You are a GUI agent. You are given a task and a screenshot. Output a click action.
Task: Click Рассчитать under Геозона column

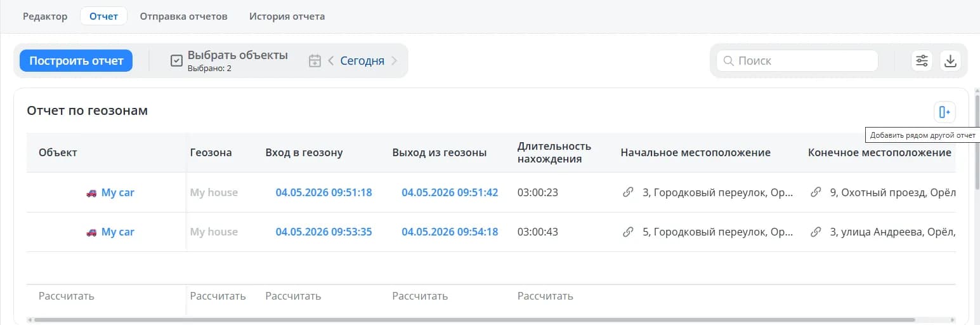[218, 296]
